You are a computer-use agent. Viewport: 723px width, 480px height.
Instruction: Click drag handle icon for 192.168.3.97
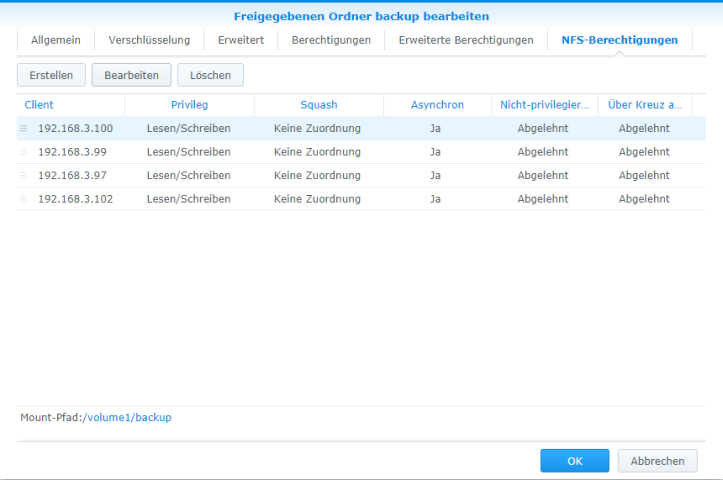(24, 176)
